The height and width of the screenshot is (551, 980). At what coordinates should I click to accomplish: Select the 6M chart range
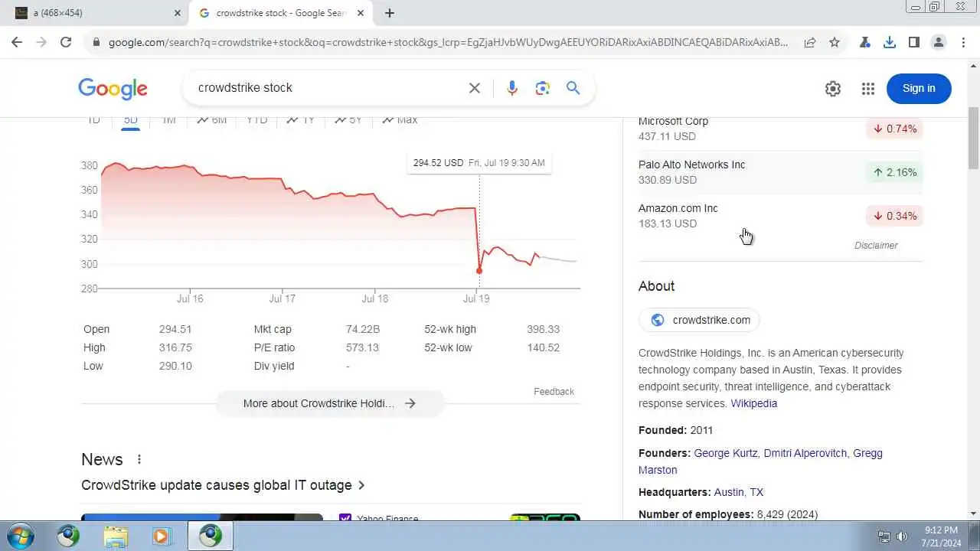pyautogui.click(x=211, y=120)
